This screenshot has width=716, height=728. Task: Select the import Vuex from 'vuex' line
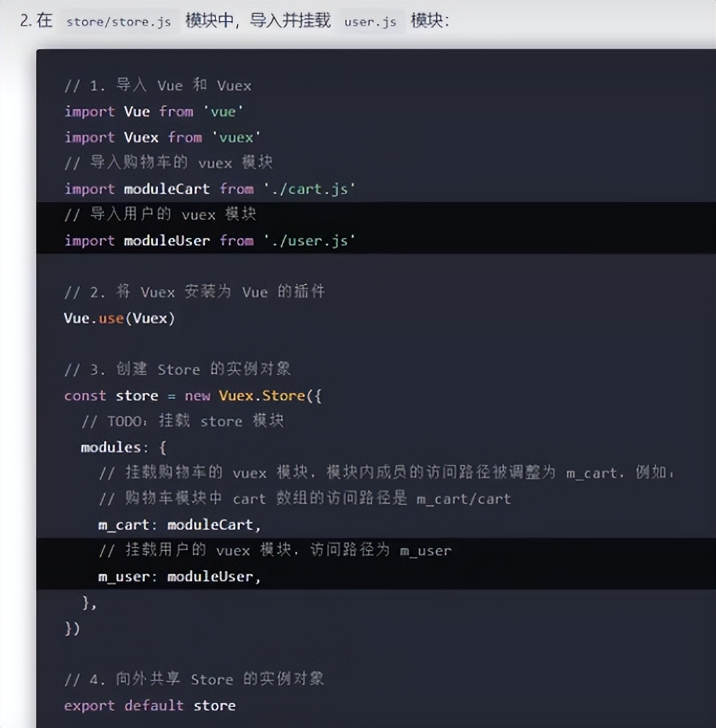tap(161, 137)
